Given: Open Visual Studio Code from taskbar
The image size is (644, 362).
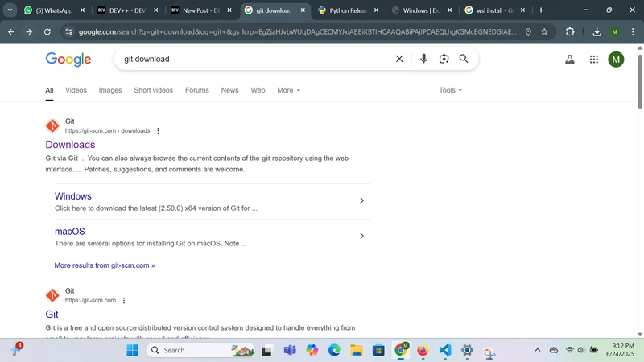Looking at the screenshot, I should [x=445, y=350].
